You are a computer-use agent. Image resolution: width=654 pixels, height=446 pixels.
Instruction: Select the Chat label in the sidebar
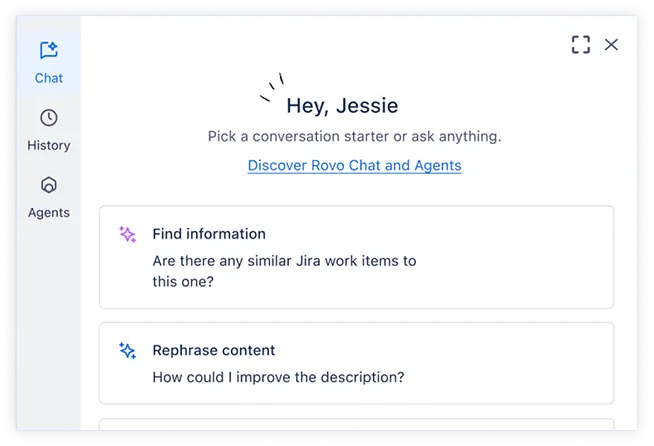48,78
